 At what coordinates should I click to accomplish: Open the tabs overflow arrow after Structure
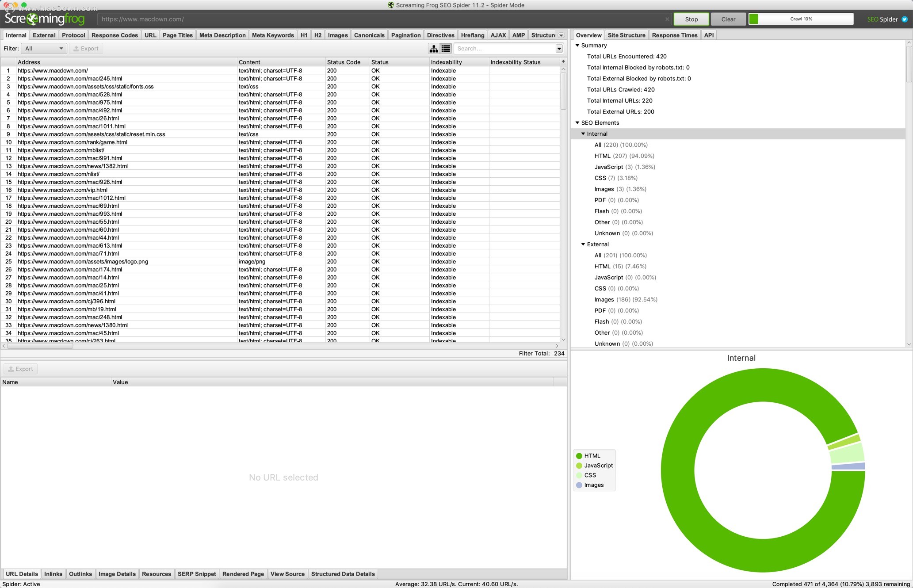coord(561,35)
